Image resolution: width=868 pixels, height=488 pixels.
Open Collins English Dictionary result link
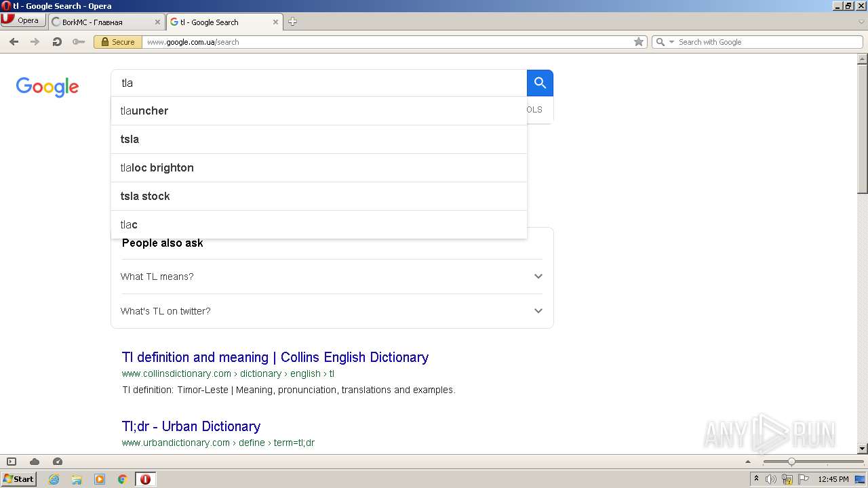tap(275, 357)
